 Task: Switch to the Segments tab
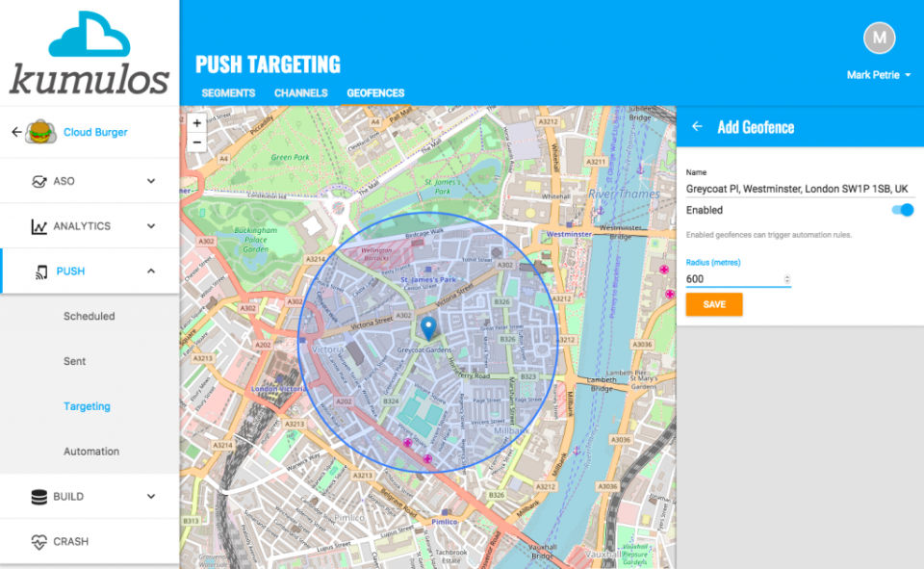coord(229,93)
